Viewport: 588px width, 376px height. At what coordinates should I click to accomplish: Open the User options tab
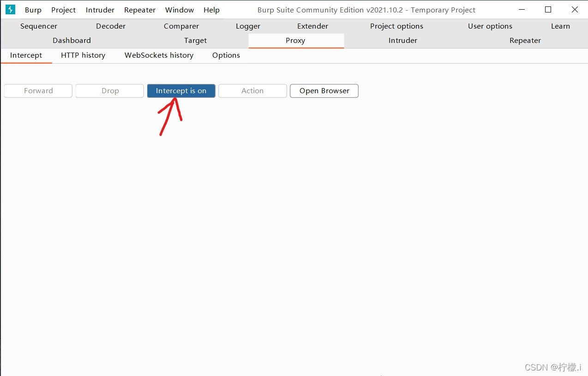pos(490,26)
